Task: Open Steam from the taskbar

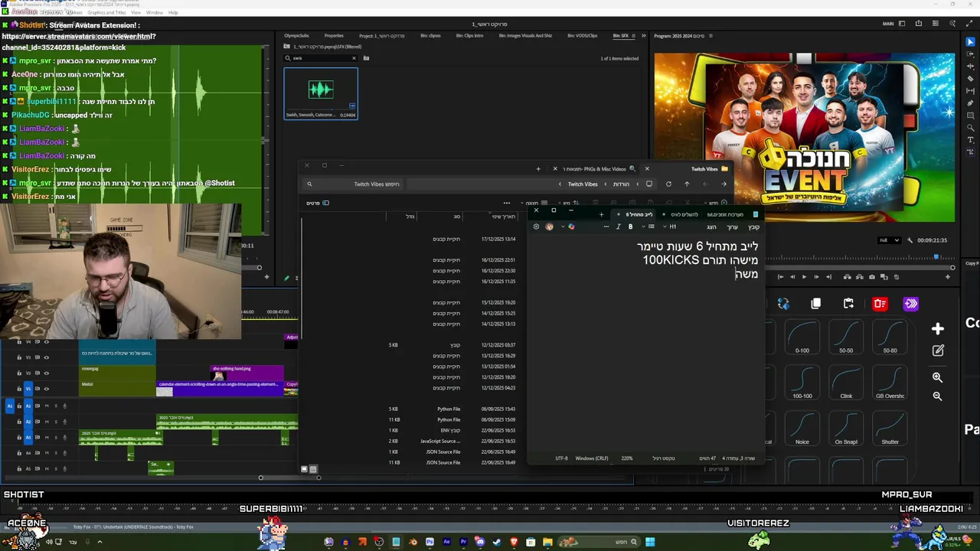Action: coord(497,542)
